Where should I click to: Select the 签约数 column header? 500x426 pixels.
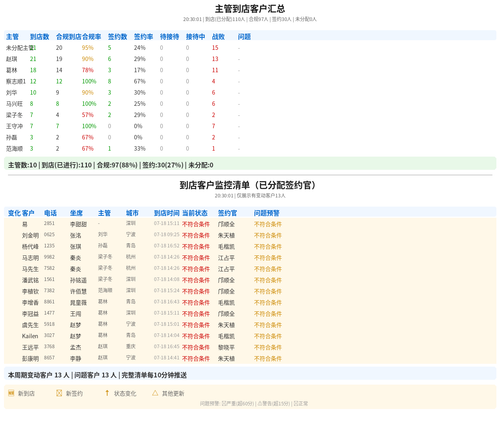click(x=117, y=37)
